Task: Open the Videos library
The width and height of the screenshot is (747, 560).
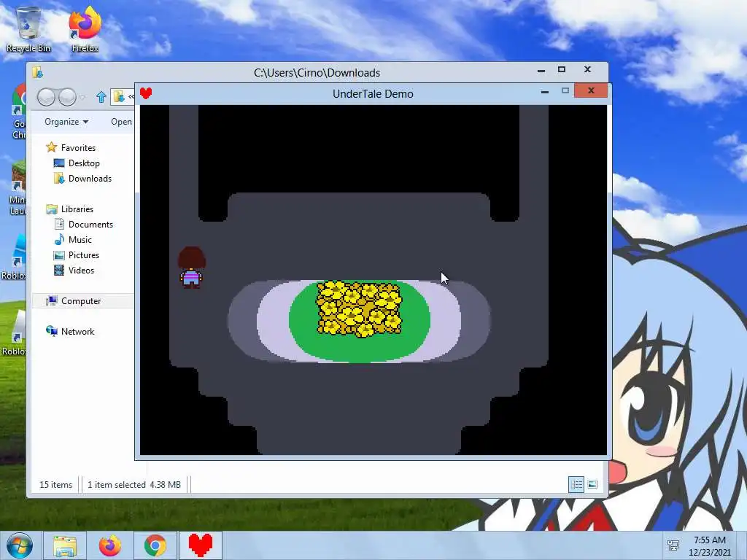Action: (x=81, y=271)
